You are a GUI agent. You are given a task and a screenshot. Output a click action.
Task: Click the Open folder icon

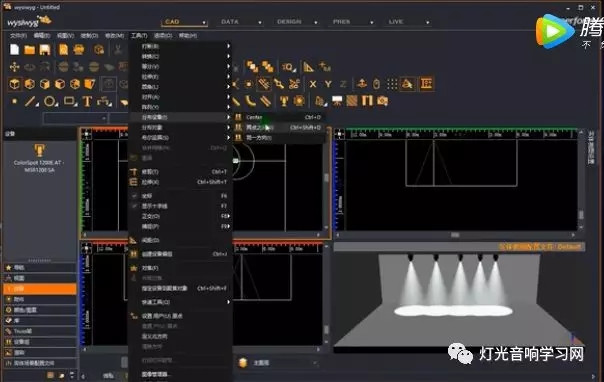pyautogui.click(x=30, y=50)
